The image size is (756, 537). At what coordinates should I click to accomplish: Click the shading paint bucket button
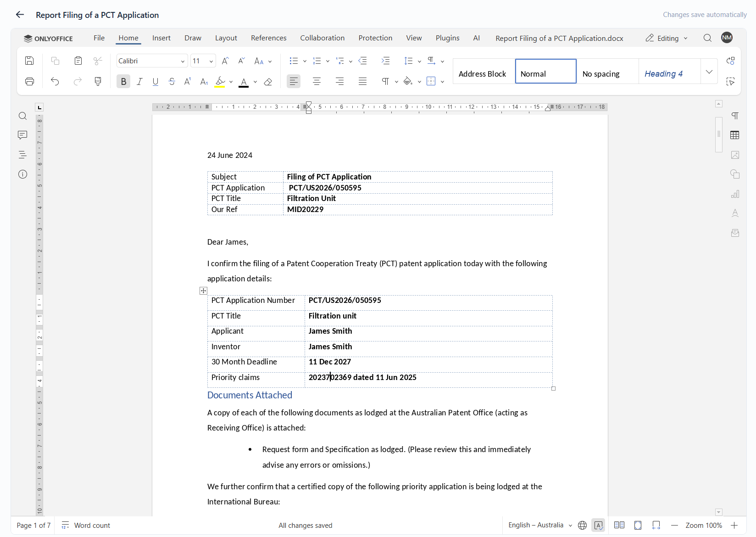408,81
